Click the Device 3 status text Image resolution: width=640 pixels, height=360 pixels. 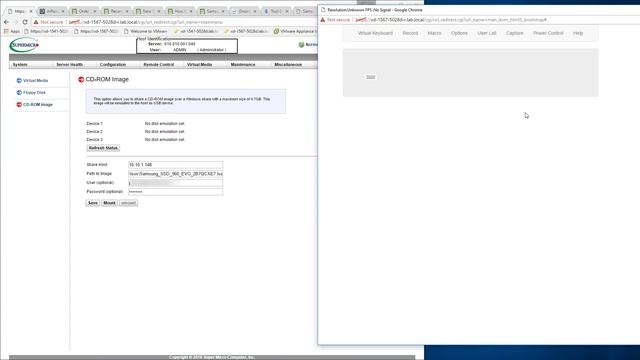164,140
